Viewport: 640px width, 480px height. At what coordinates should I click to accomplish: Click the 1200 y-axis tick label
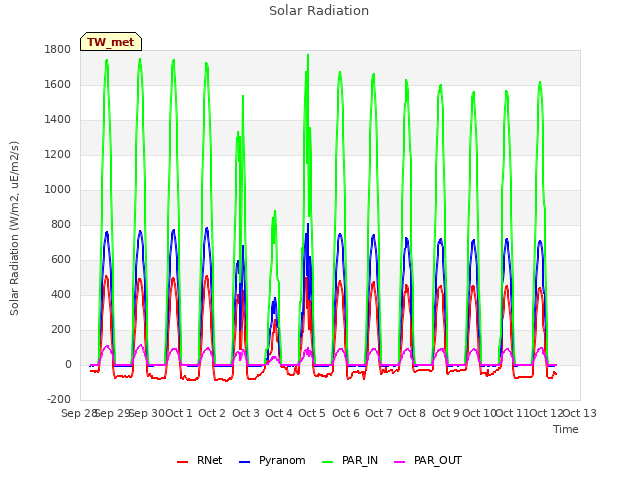pyautogui.click(x=58, y=155)
